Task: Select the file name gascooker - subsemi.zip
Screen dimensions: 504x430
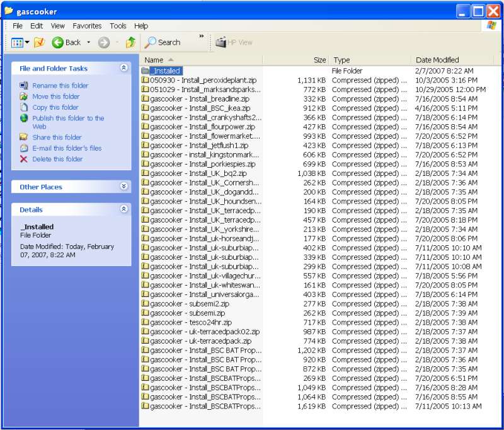Action: [x=188, y=313]
